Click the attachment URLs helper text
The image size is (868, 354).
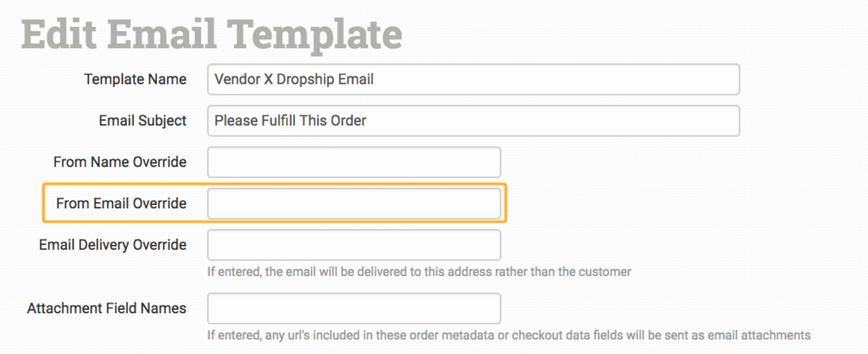[x=509, y=335]
